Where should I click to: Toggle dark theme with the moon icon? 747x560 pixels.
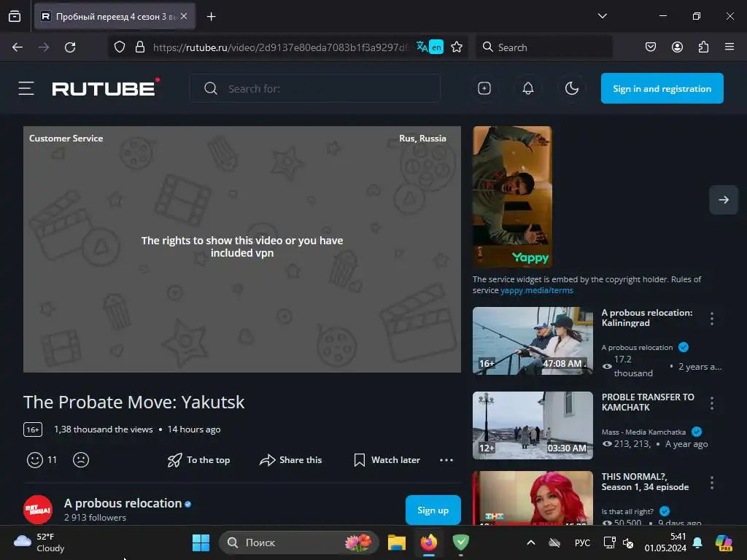pyautogui.click(x=572, y=88)
